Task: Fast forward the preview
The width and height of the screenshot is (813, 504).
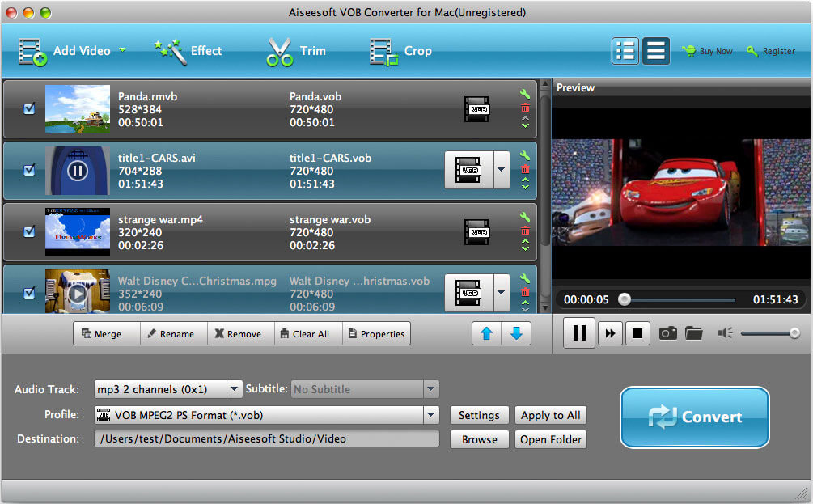Action: (610, 333)
